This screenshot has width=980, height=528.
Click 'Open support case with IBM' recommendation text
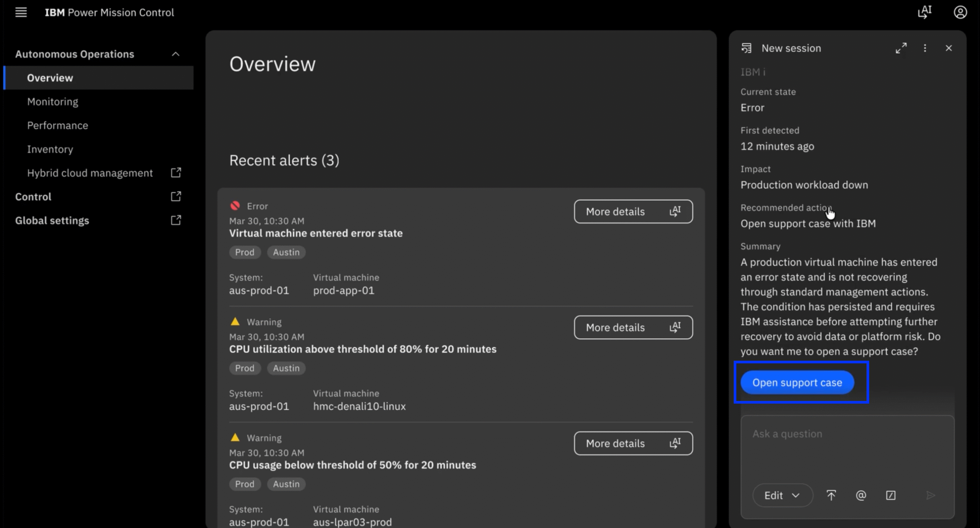click(x=808, y=223)
